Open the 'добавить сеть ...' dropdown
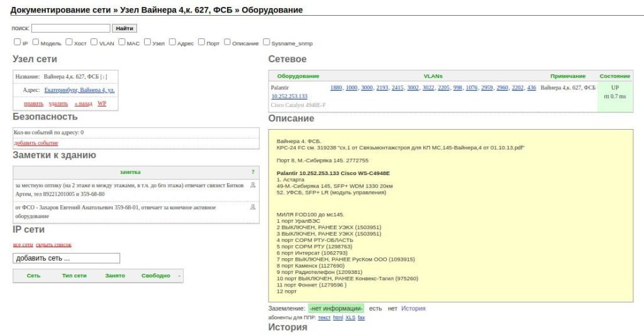The width and height of the screenshot is (644, 335). (x=66, y=258)
